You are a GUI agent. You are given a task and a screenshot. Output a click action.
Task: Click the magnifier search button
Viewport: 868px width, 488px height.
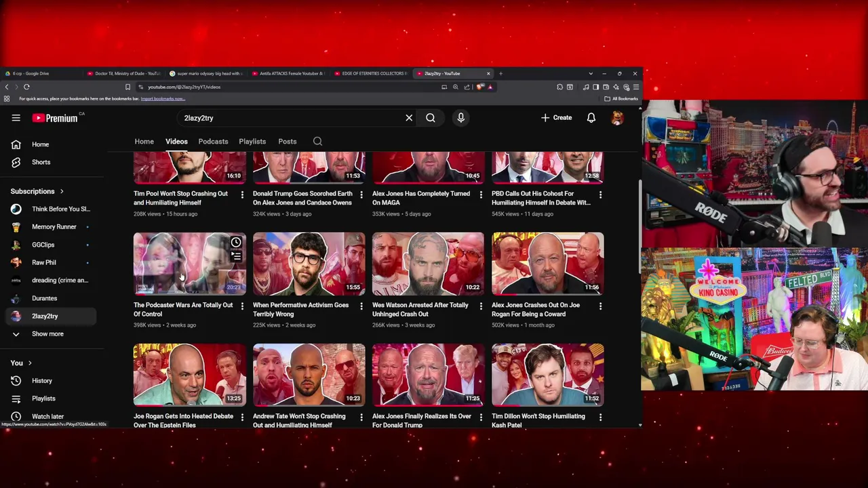coord(431,118)
